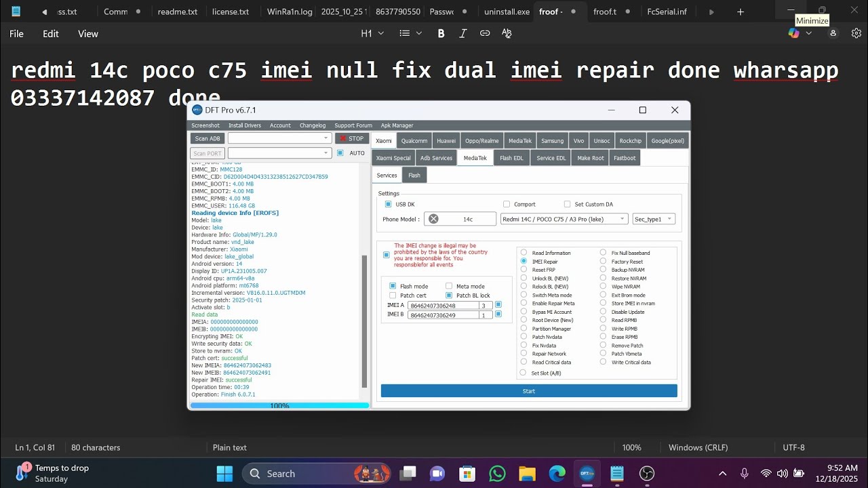Click the DFT Pro 100% progress bar
Screen dimensions: 868x488
pyautogui.click(x=279, y=405)
